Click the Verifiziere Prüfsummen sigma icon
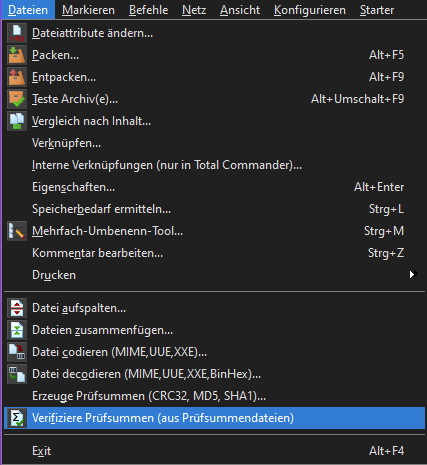 (x=17, y=418)
